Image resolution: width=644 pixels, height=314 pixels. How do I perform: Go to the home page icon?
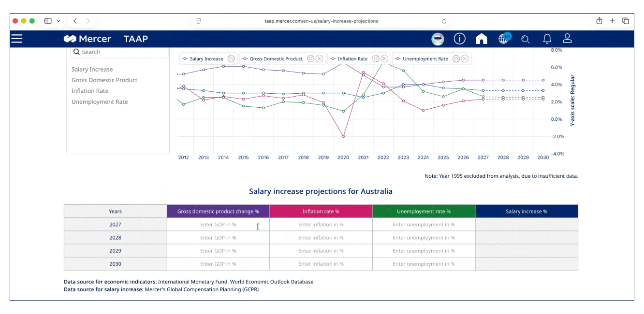[482, 39]
